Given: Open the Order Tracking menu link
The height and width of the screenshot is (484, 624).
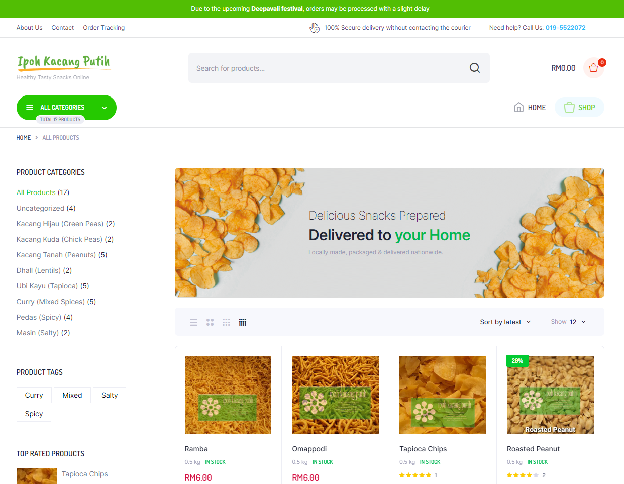Looking at the screenshot, I should pyautogui.click(x=104, y=27).
